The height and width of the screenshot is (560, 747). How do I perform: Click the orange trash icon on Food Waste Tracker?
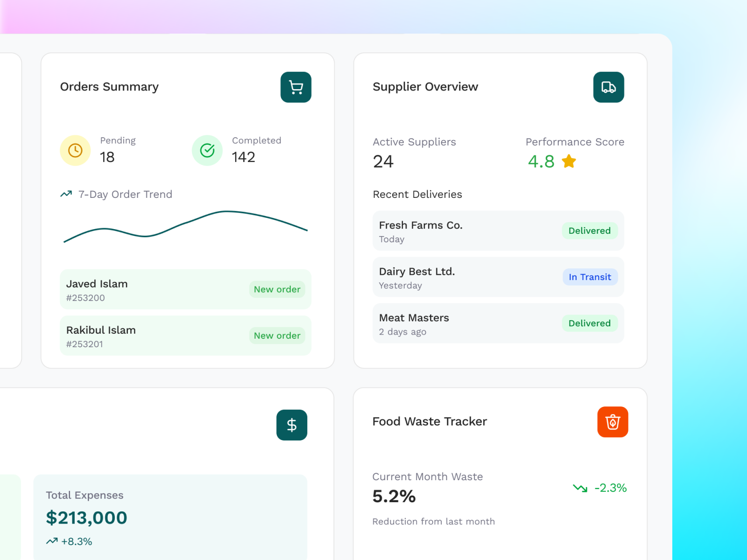click(x=613, y=421)
